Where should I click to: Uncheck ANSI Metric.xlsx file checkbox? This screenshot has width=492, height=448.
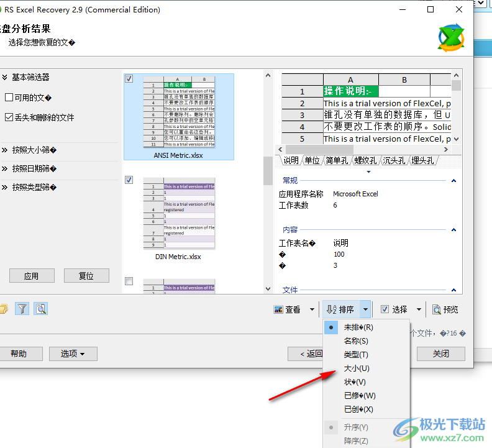tap(129, 78)
